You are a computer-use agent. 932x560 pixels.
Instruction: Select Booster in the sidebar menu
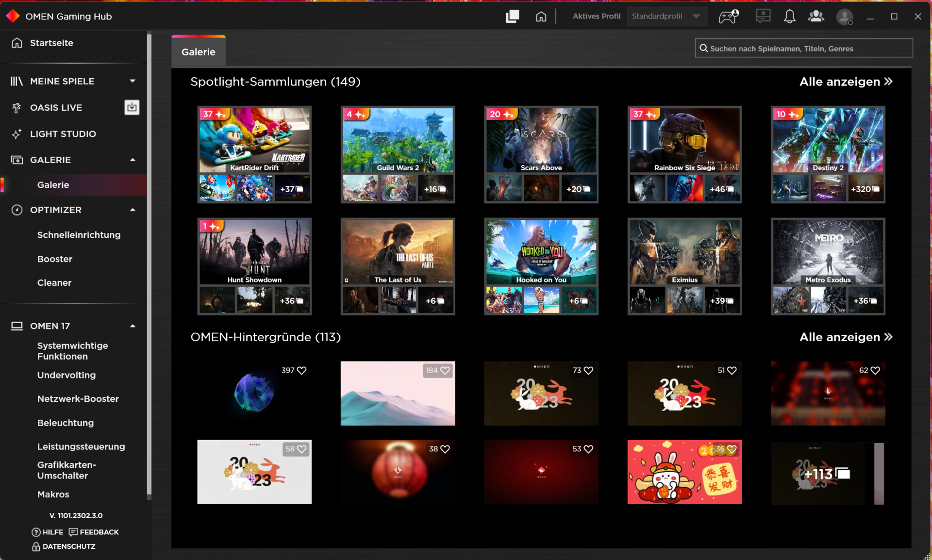tap(55, 259)
